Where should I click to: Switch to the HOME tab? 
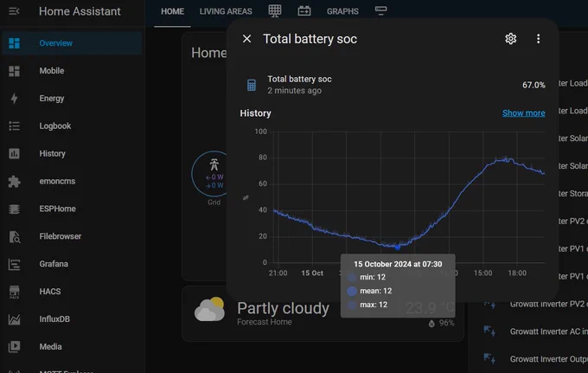(172, 11)
